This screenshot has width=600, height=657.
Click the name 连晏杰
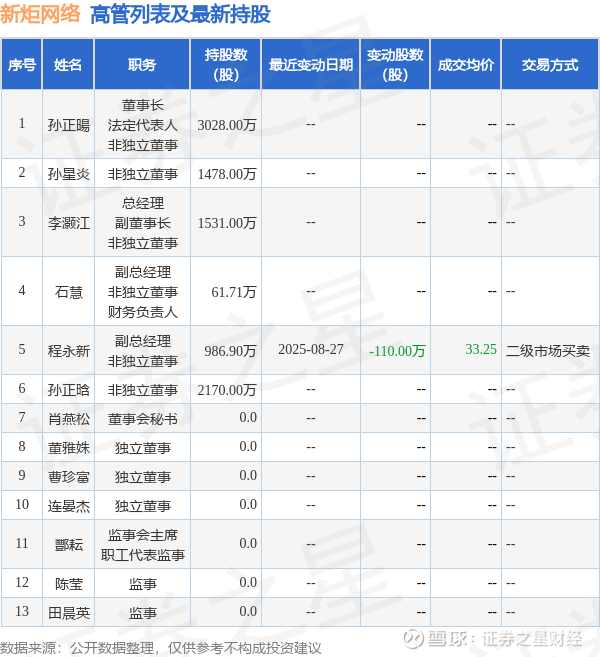69,506
